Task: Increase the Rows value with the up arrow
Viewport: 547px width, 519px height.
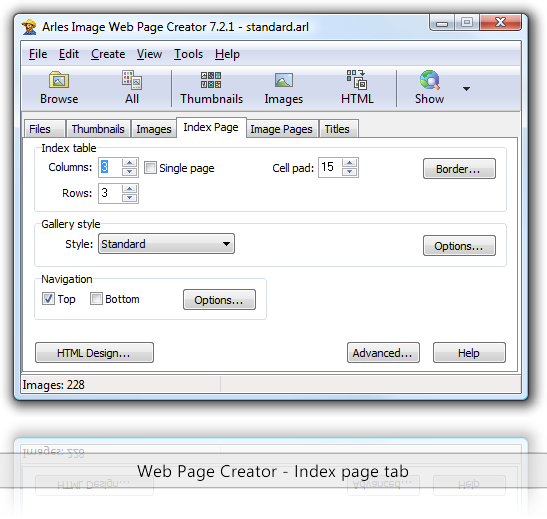Action: (130, 189)
